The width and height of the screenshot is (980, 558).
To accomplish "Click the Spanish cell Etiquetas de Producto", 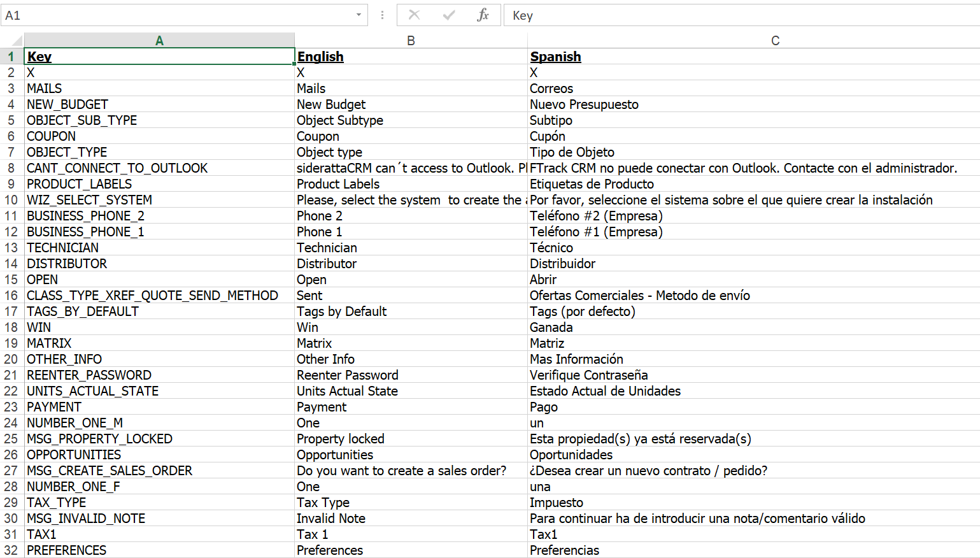I will coord(754,184).
